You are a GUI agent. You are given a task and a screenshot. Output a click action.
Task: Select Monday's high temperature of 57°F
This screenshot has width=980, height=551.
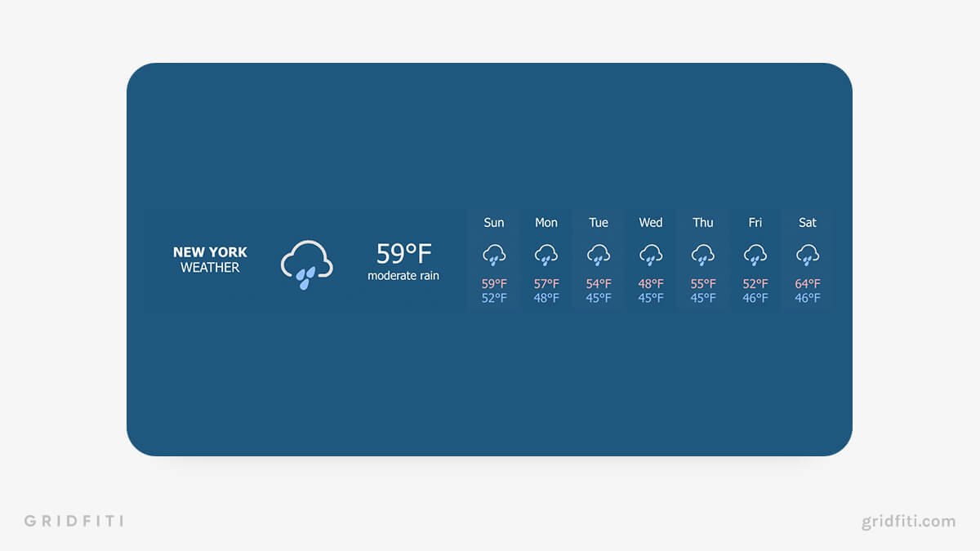pos(546,283)
